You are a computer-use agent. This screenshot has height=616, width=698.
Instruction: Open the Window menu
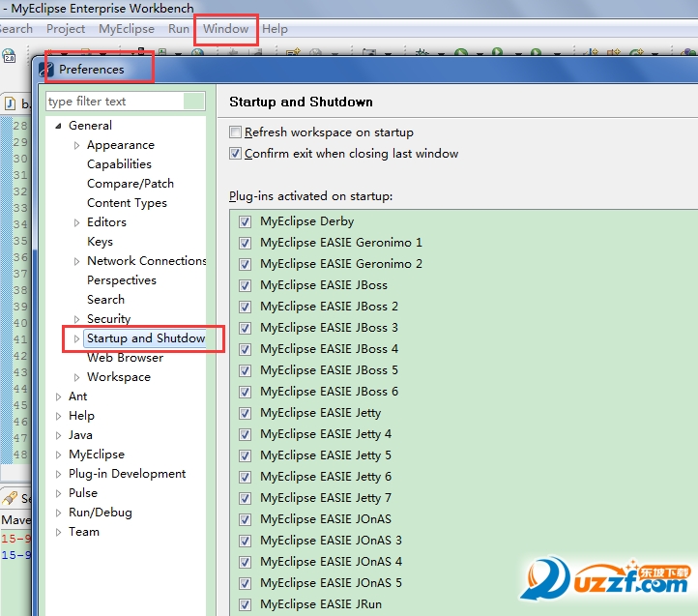[x=225, y=29]
